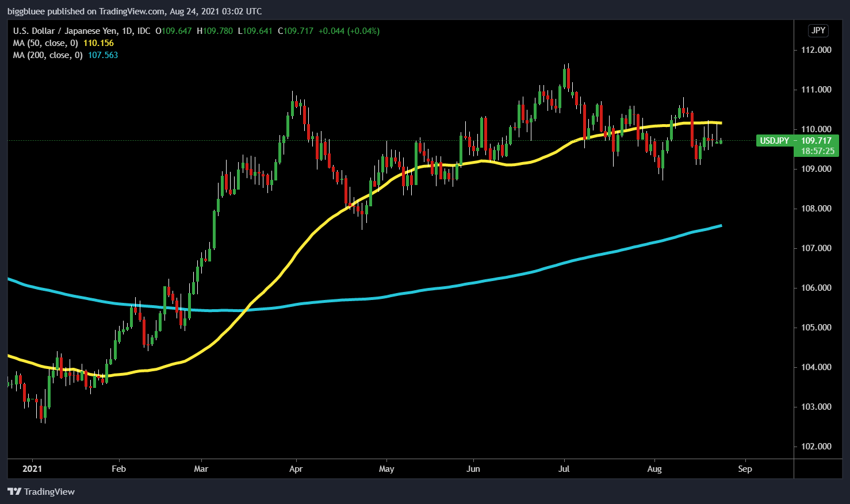Click the Feb label on time axis
This screenshot has width=850, height=504.
118,469
